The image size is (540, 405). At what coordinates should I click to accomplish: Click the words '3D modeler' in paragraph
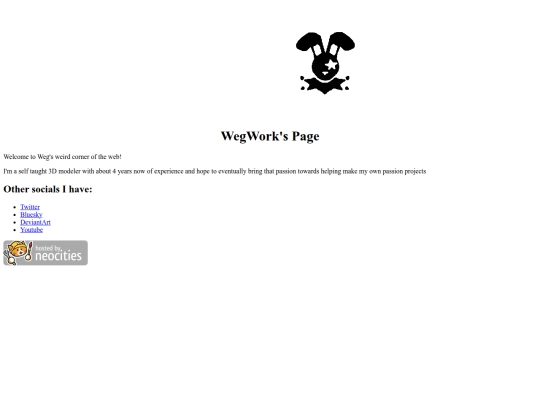tap(64, 171)
